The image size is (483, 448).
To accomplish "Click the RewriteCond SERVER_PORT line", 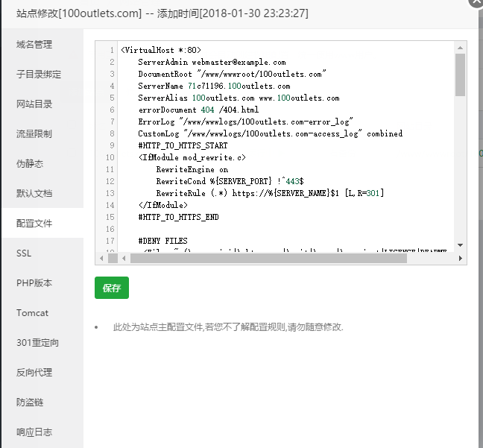I will (230, 181).
